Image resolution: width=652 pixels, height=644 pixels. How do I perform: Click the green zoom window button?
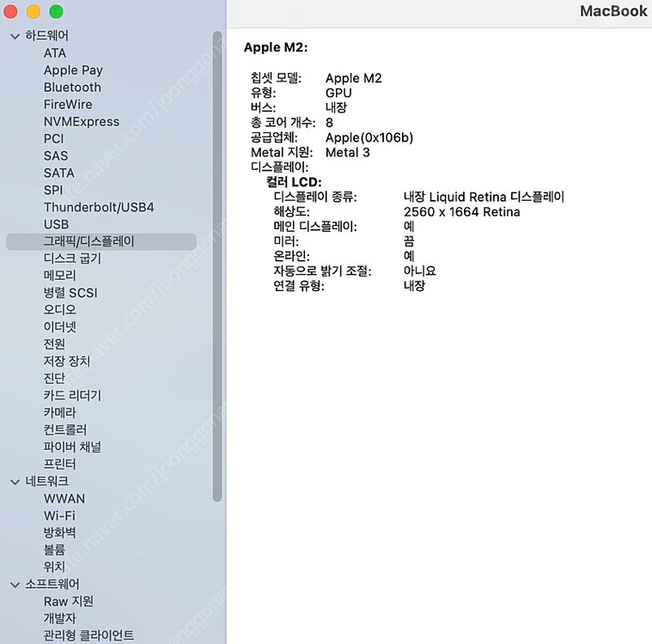click(56, 12)
